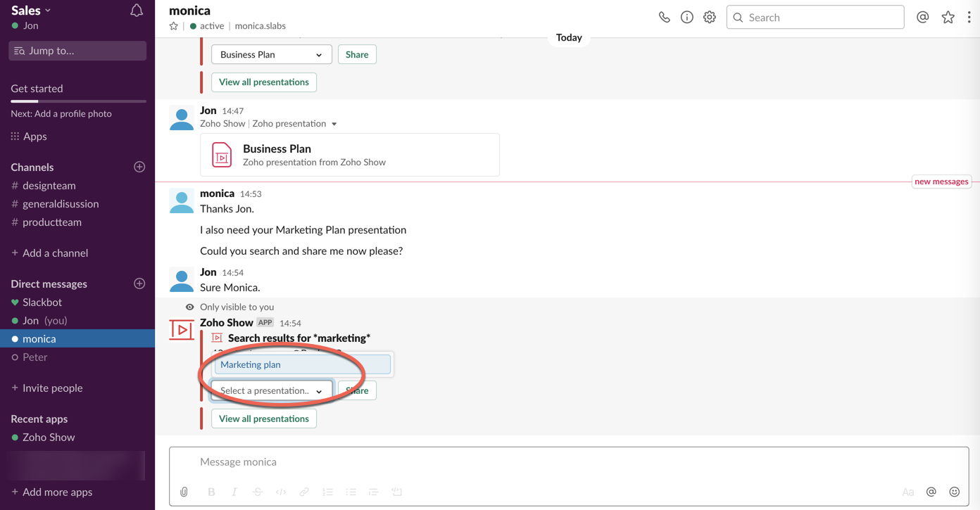Expand Zoho presentation attachment arrow

pos(334,124)
